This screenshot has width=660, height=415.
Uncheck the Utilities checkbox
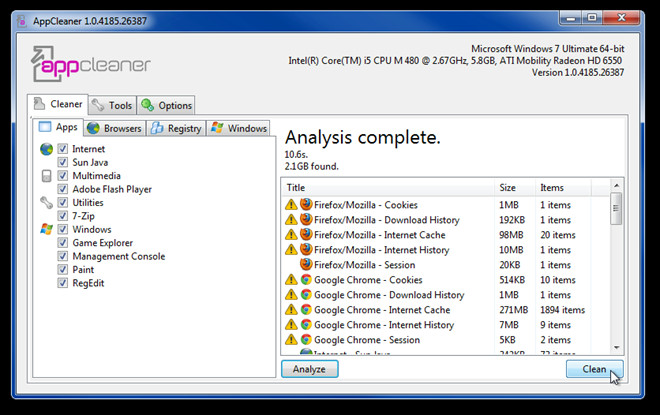pyautogui.click(x=62, y=202)
